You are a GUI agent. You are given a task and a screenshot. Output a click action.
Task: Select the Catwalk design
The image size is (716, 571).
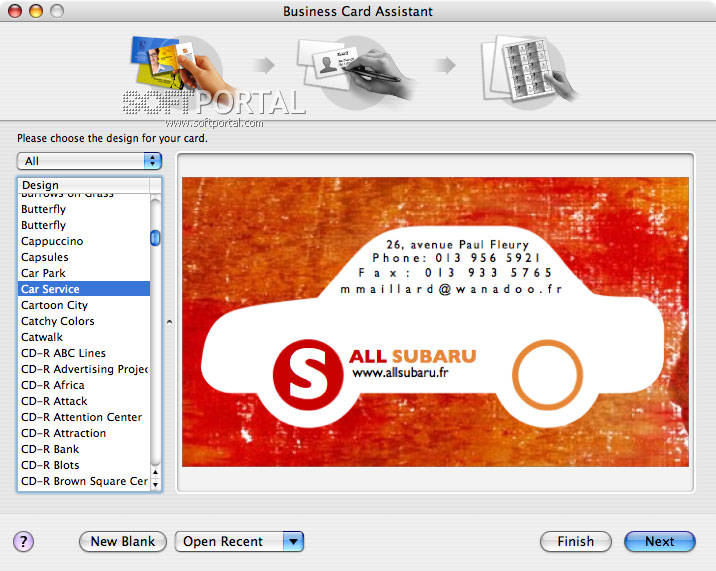[x=84, y=337]
